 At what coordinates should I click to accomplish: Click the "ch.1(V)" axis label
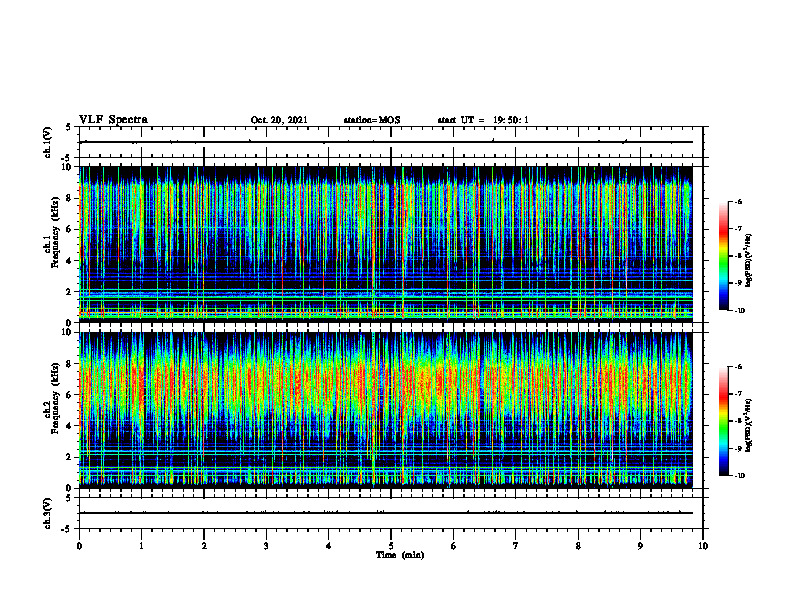tap(48, 142)
